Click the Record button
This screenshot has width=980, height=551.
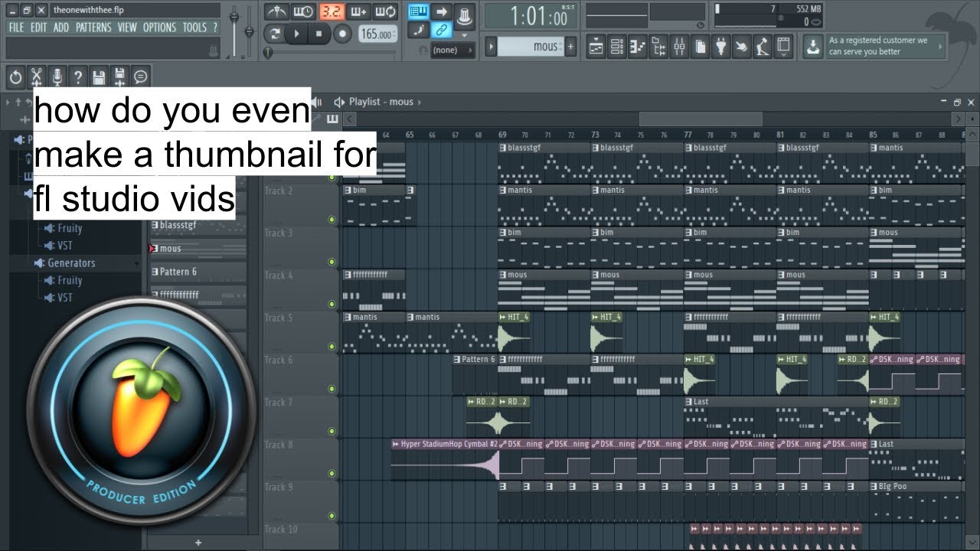point(342,34)
